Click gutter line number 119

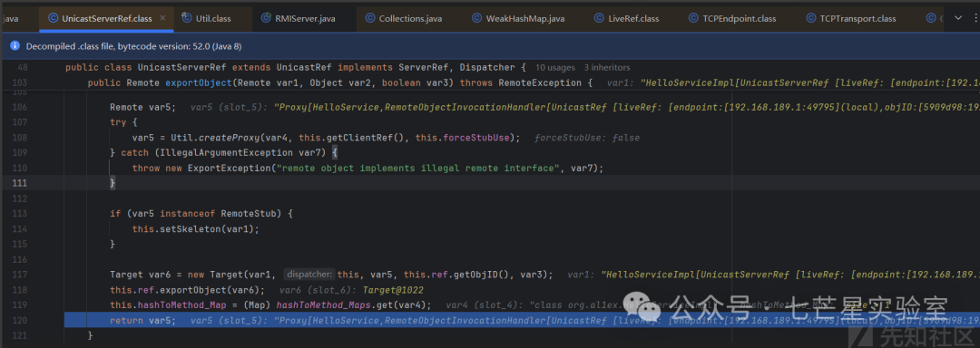click(20, 305)
